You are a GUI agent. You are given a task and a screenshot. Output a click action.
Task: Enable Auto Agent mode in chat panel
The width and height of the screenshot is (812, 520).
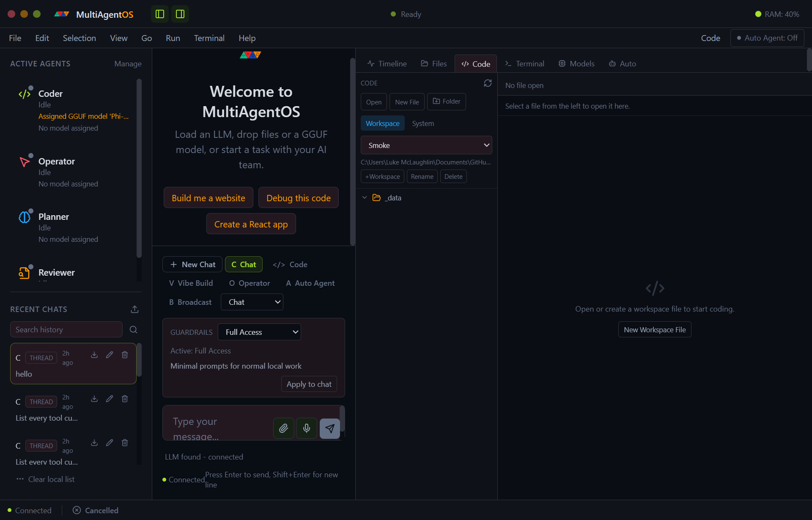[310, 283]
